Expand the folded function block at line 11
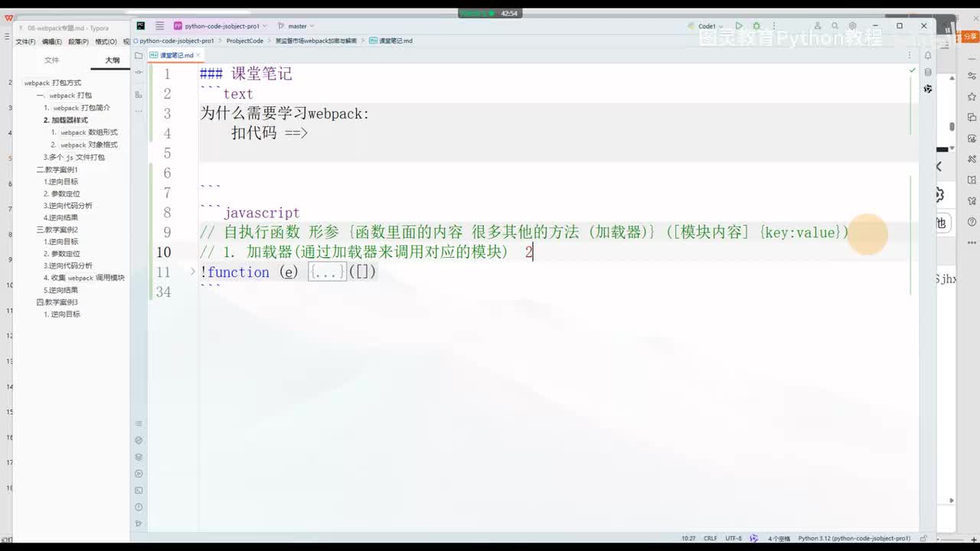The height and width of the screenshot is (551, 980). tap(193, 271)
